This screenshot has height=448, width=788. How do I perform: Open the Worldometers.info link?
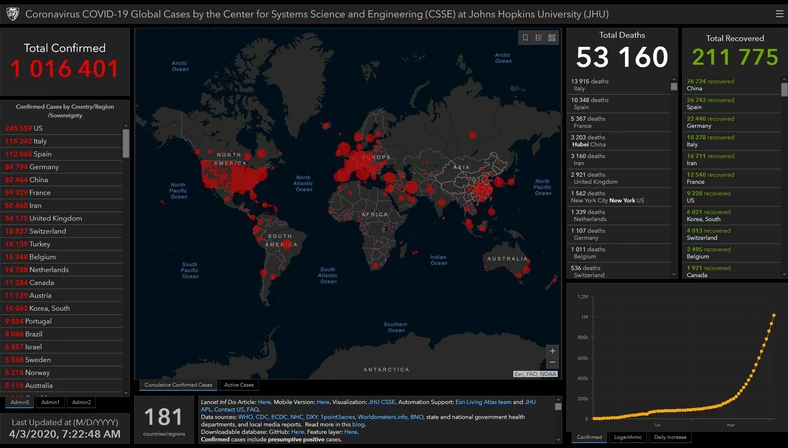coord(382,417)
